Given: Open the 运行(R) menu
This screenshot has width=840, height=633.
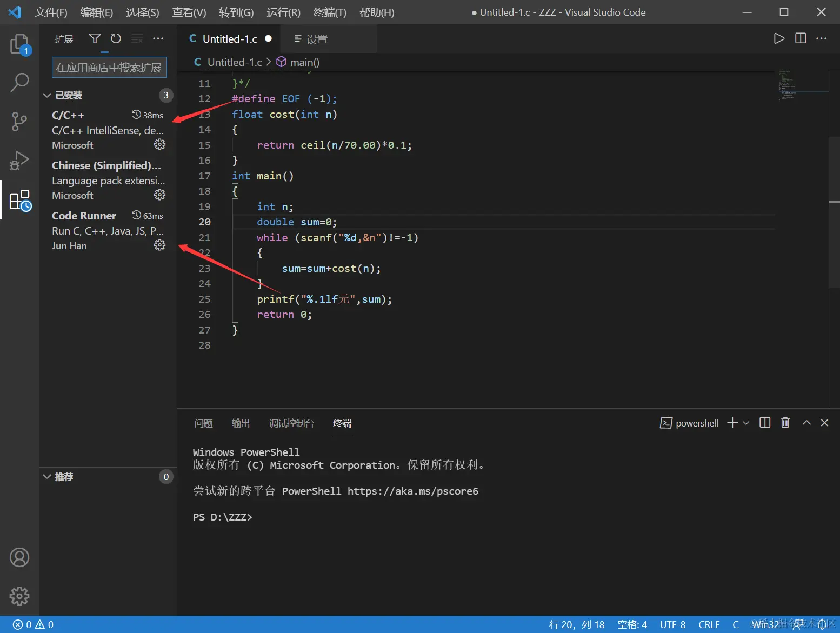Looking at the screenshot, I should point(283,12).
